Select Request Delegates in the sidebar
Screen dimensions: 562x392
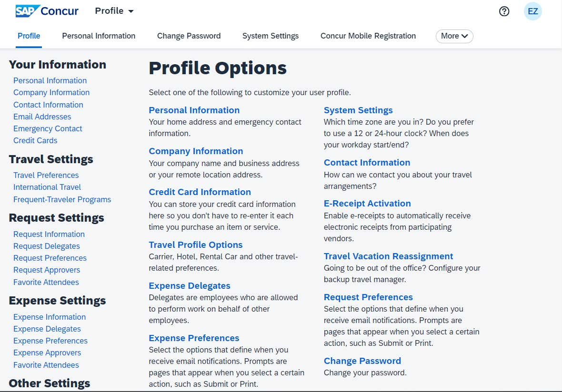pos(46,246)
